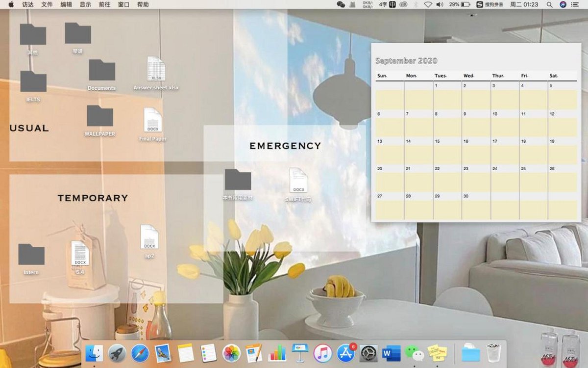Open Finder from the Dock
This screenshot has height=368, width=588.
(x=94, y=353)
